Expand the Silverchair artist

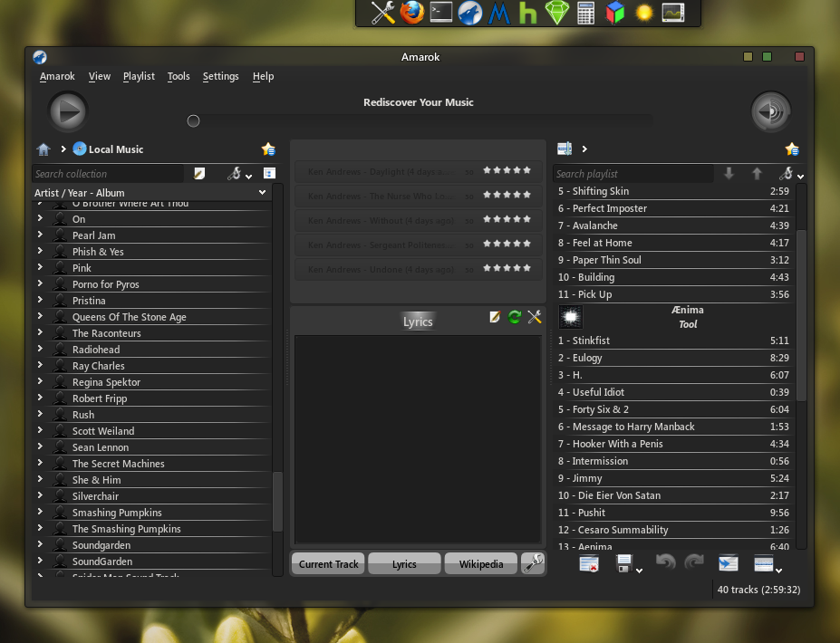pos(40,495)
